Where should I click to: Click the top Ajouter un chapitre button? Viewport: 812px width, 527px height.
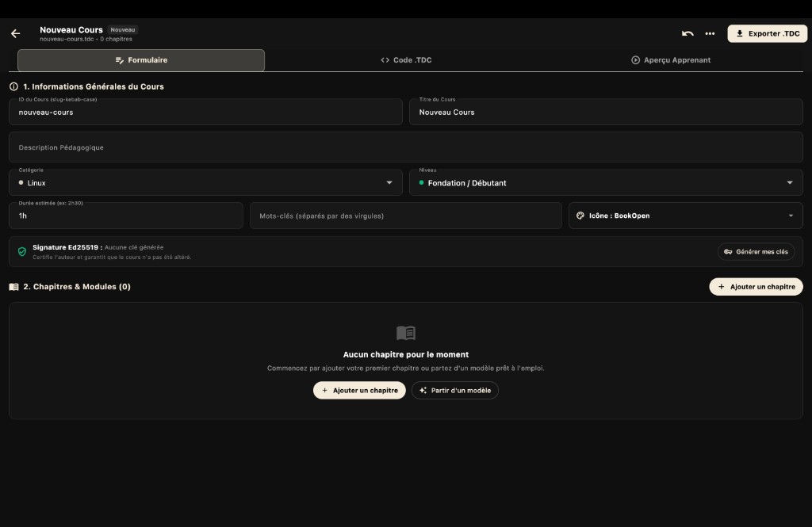(x=756, y=287)
